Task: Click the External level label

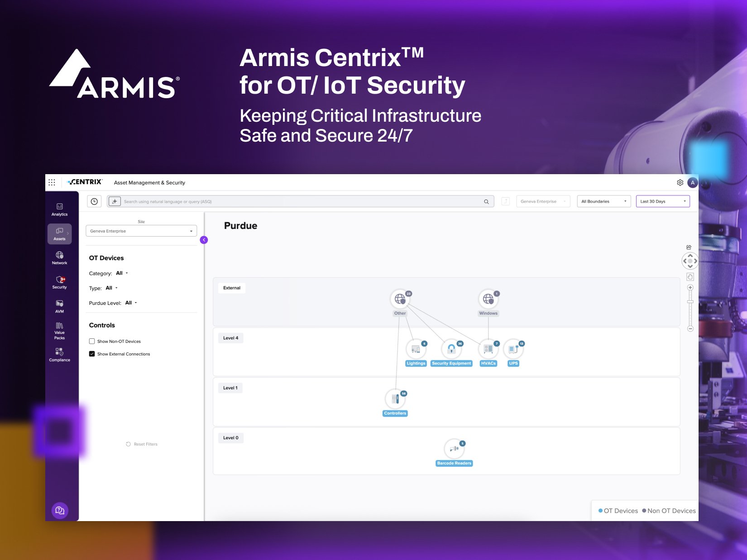Action: 232,288
